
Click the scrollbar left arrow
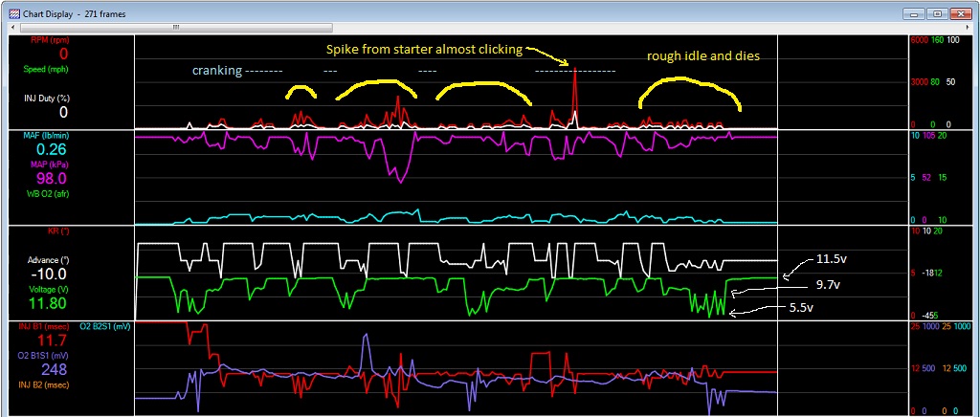(13, 29)
